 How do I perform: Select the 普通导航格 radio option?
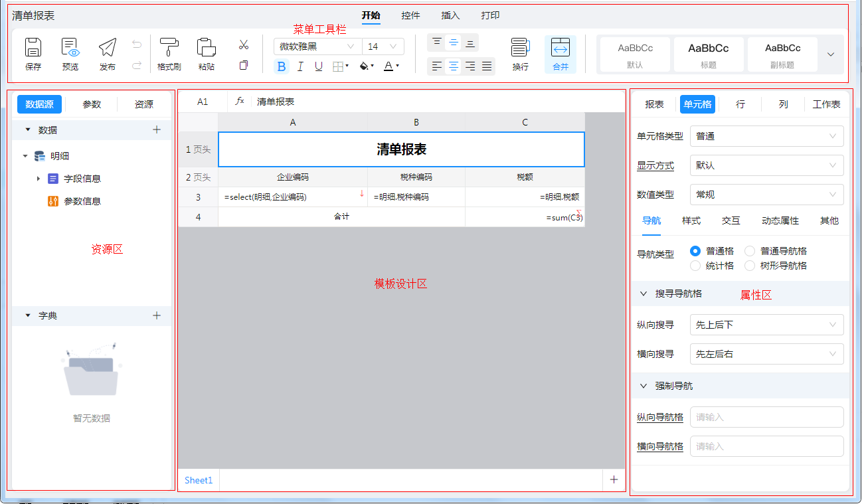[x=750, y=251]
